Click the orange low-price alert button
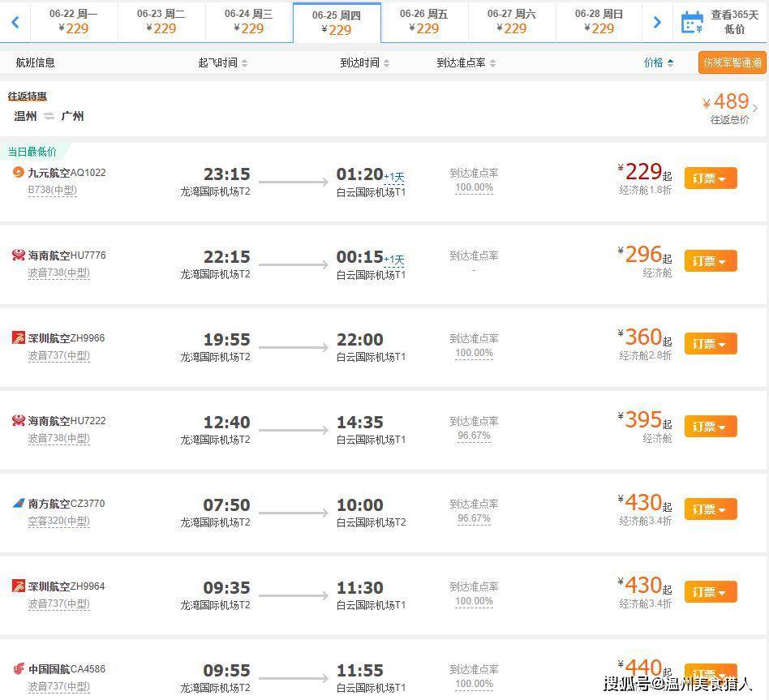 (x=732, y=62)
